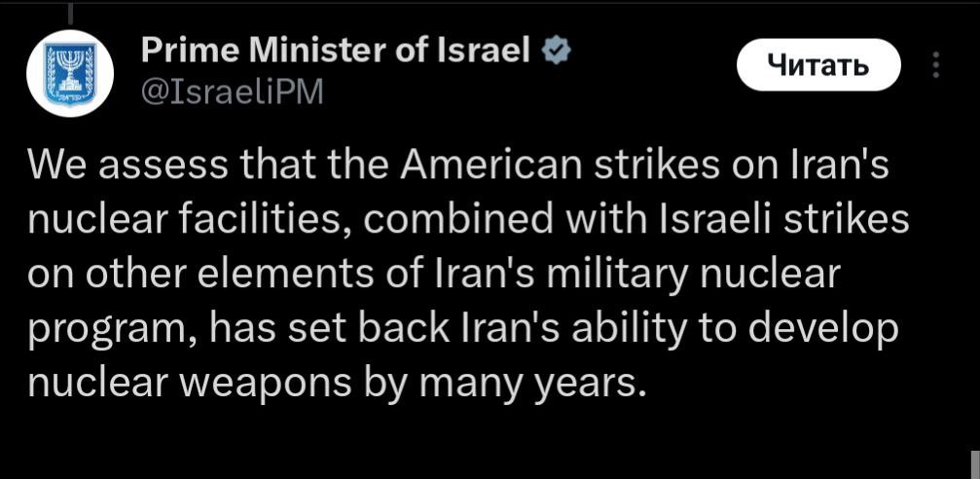Click the scrollbar thumb at bottom right
Viewport: 980px width, 479px height.
pyautogui.click(x=975, y=464)
